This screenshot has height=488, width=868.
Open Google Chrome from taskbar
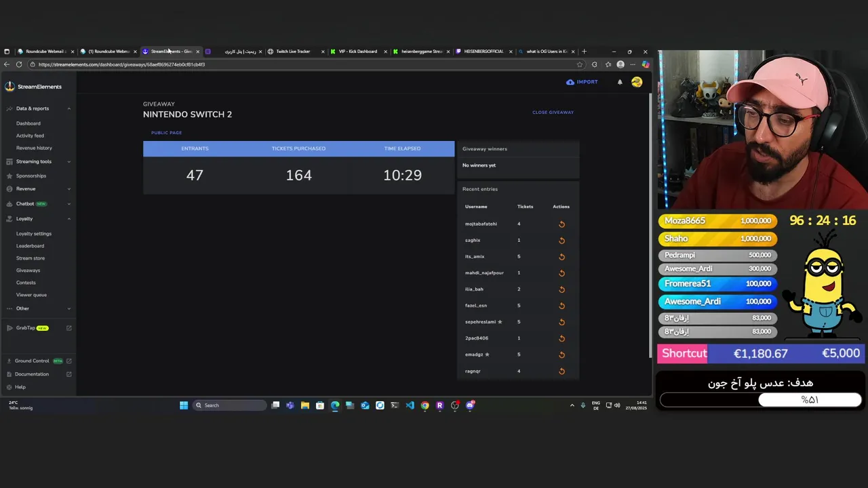tap(425, 405)
